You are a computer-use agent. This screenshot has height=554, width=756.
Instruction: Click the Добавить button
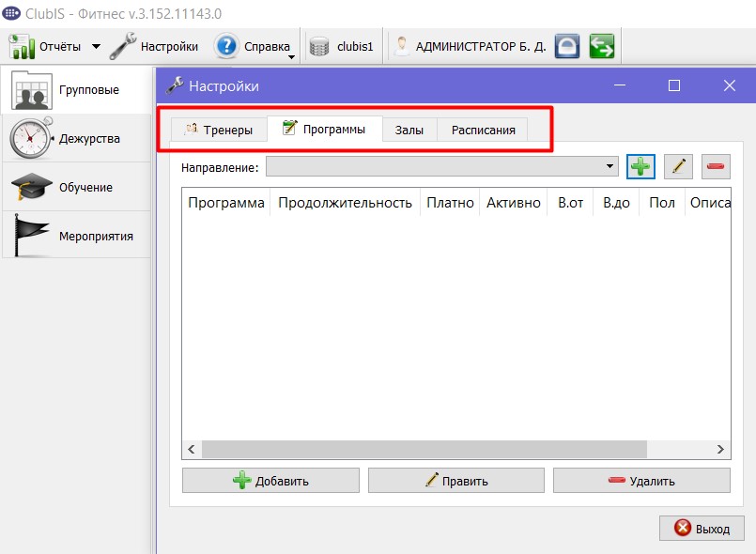270,480
